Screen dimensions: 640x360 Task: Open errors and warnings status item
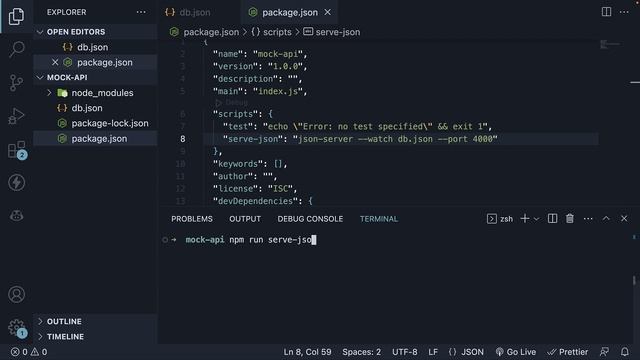(29, 352)
